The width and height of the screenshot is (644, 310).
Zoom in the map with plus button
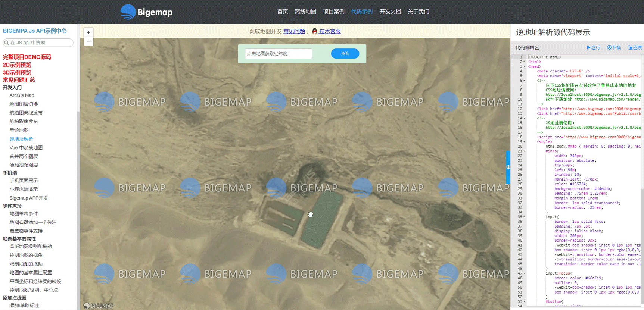tap(88, 32)
